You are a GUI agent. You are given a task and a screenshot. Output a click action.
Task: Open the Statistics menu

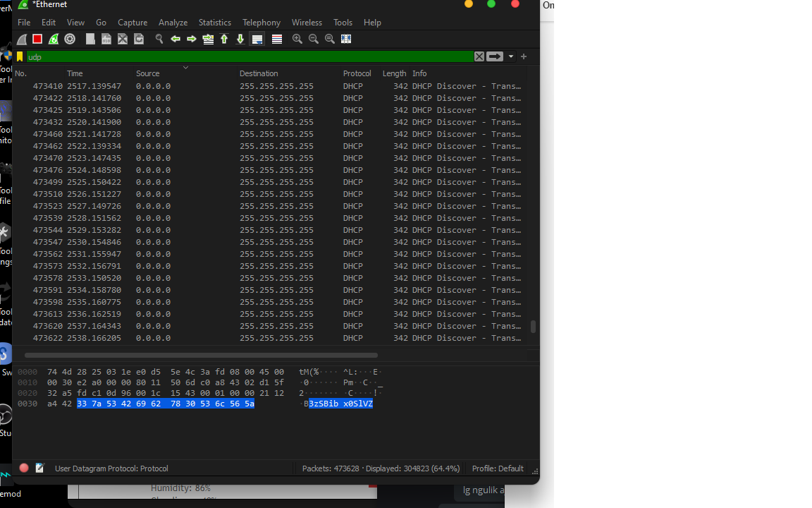coord(215,23)
